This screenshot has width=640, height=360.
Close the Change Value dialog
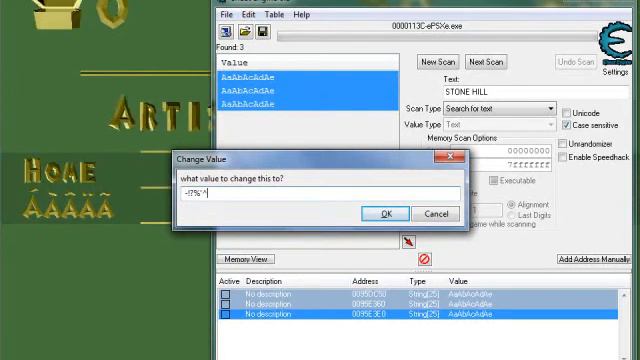[x=449, y=156]
